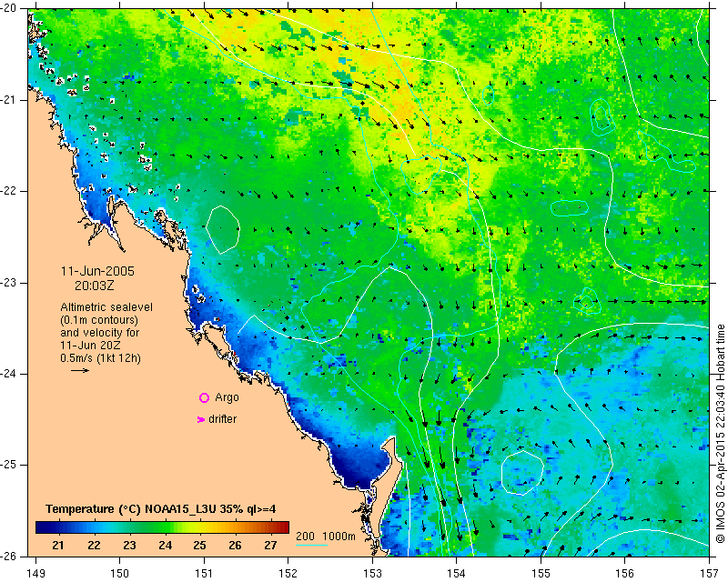Click the 0.5m/s velocity scale arrow
728x582 pixels.
click(80, 370)
